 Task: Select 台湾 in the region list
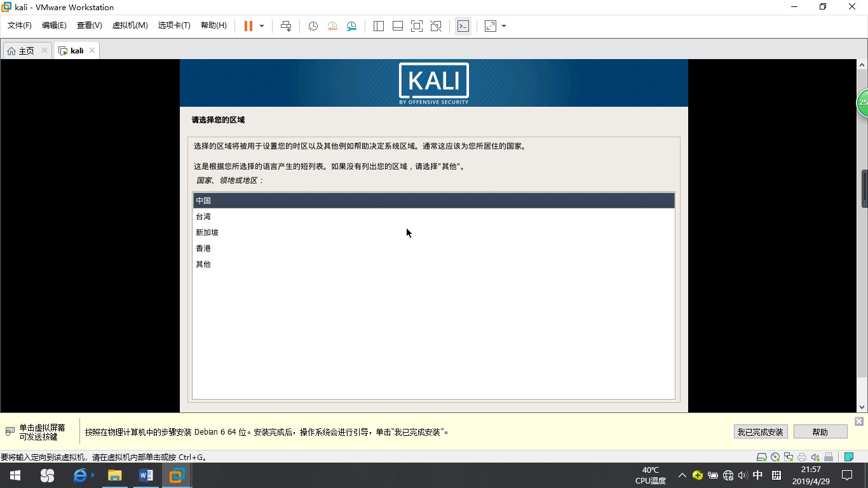point(433,217)
